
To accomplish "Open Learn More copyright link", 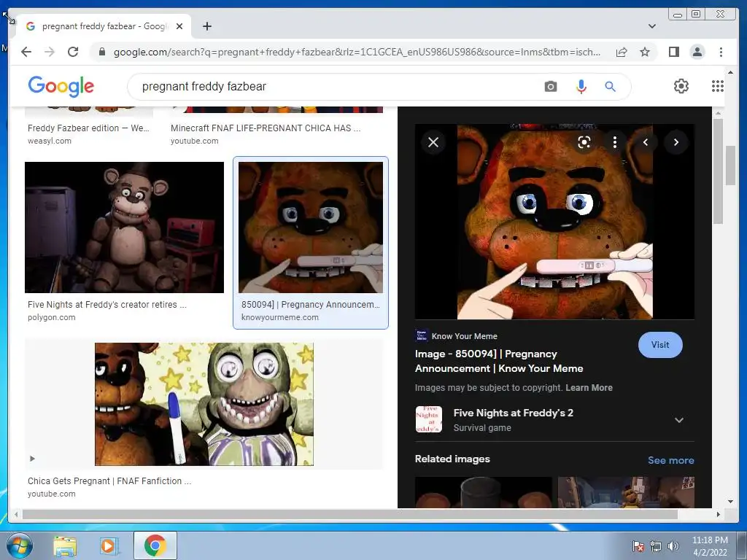I will 589,388.
